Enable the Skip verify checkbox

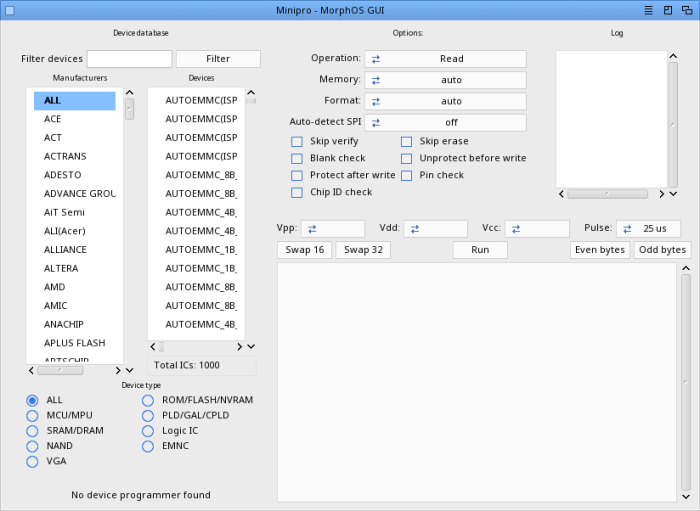297,141
